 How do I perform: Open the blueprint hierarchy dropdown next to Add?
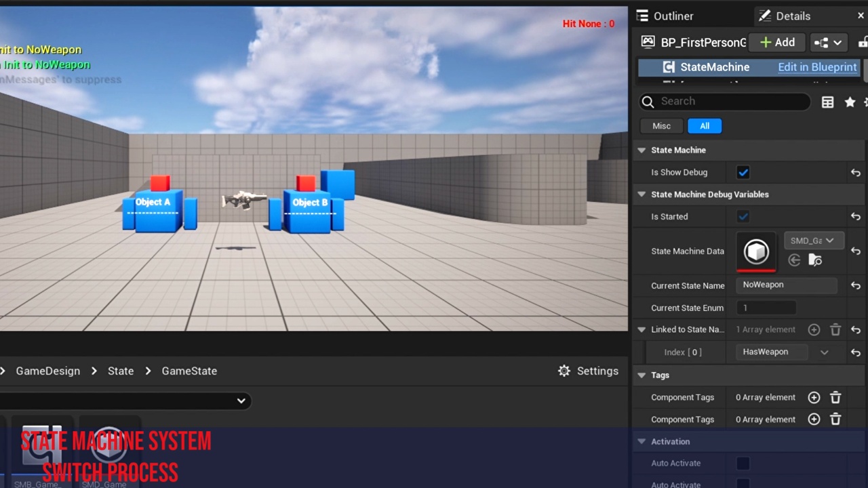click(829, 43)
